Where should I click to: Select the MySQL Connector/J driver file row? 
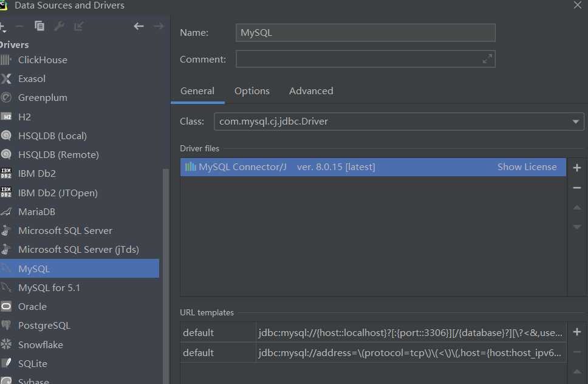(x=373, y=167)
